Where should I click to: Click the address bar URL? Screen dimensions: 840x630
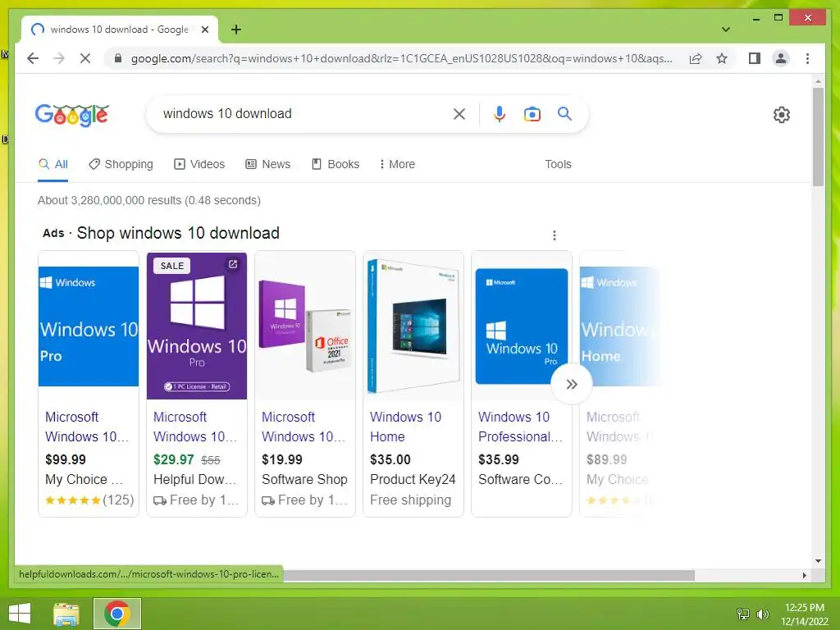[401, 58]
